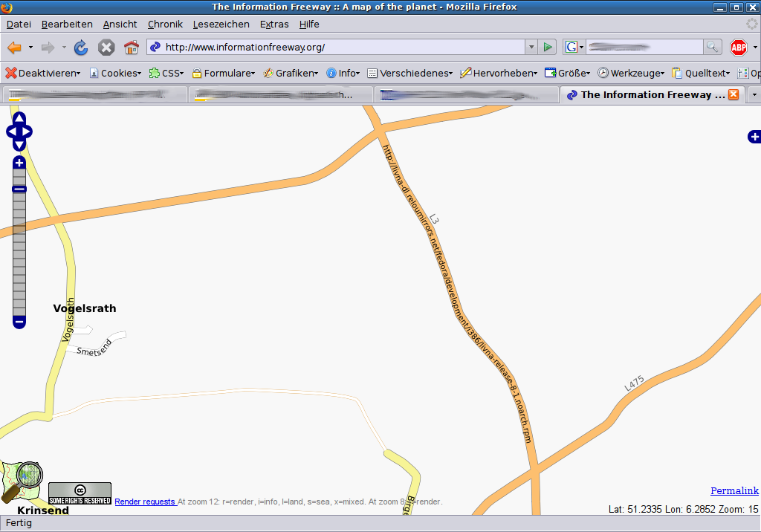Pan the map right with the arrow
This screenshot has height=532, width=761.
click(28, 132)
